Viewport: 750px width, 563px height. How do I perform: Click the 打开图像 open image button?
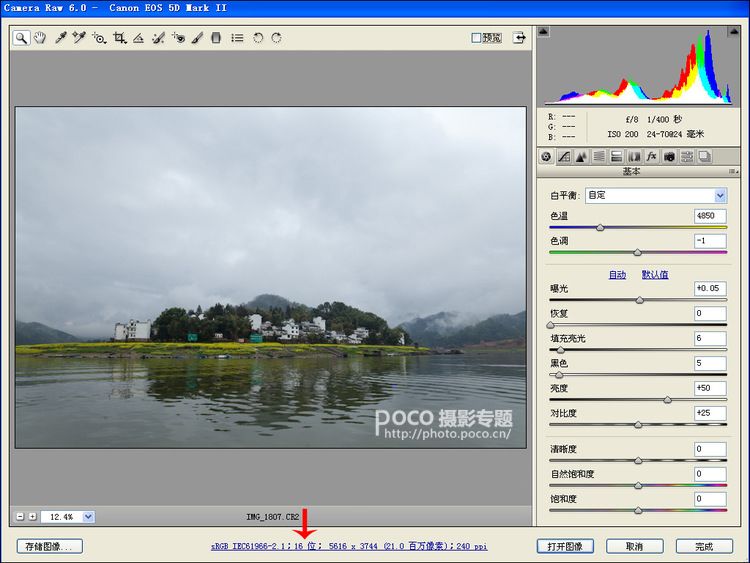pyautogui.click(x=565, y=546)
